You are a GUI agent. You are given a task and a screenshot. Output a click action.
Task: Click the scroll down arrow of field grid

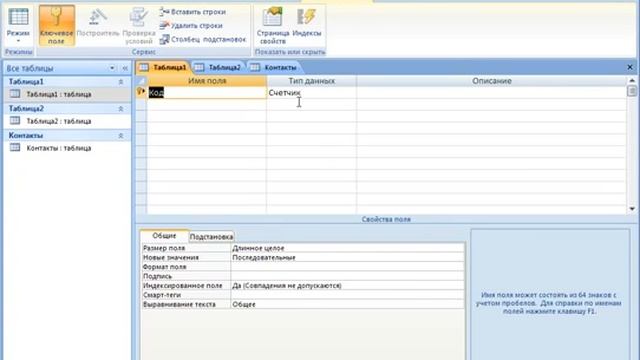click(632, 209)
